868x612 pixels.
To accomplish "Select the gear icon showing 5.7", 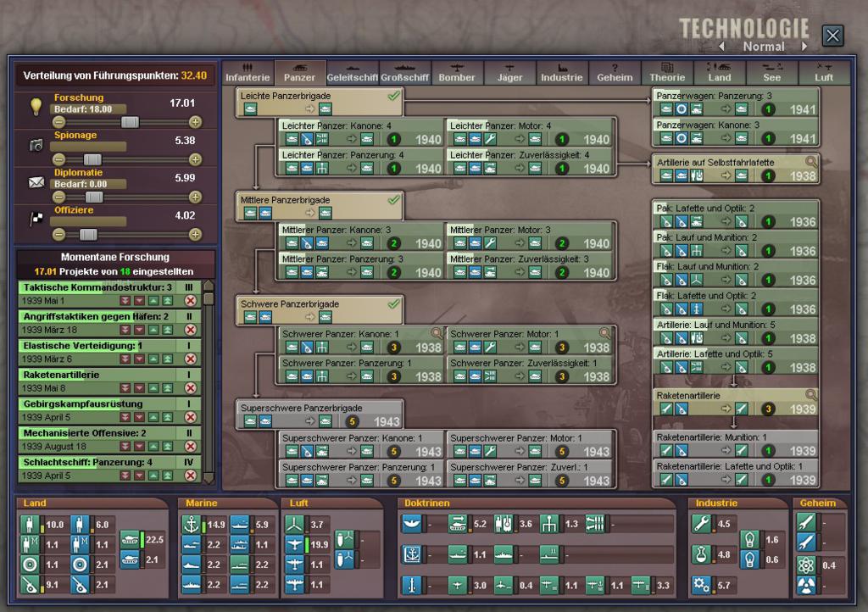I will click(701, 585).
